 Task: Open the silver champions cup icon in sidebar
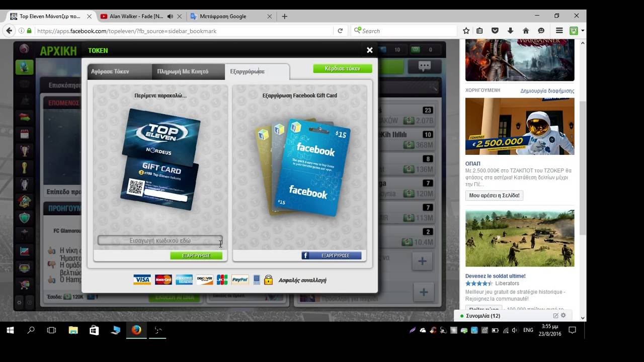click(24, 184)
